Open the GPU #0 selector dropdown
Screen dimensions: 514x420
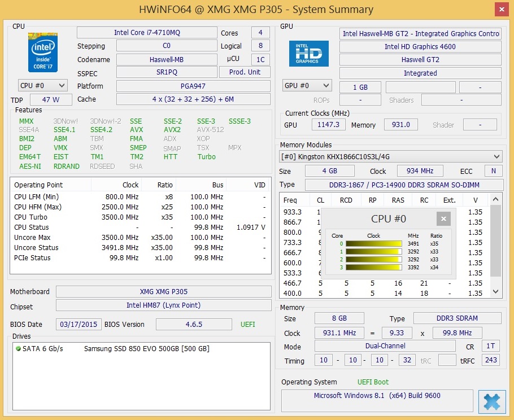point(307,86)
